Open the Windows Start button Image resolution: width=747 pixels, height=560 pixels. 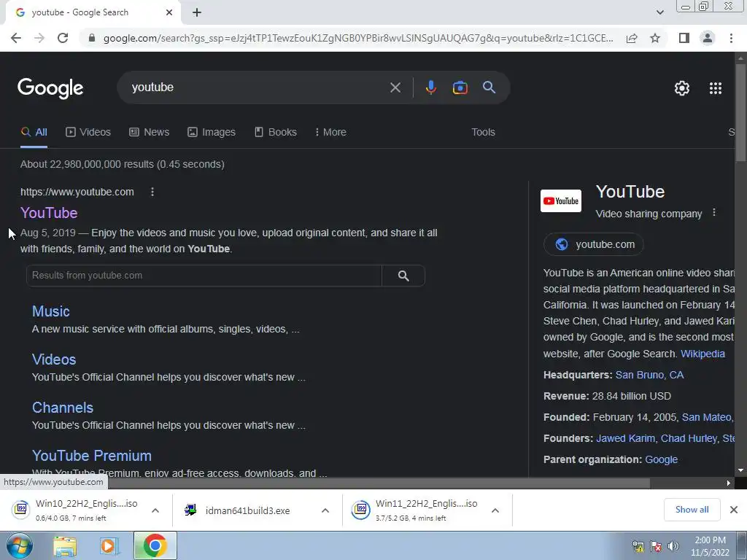tap(20, 545)
